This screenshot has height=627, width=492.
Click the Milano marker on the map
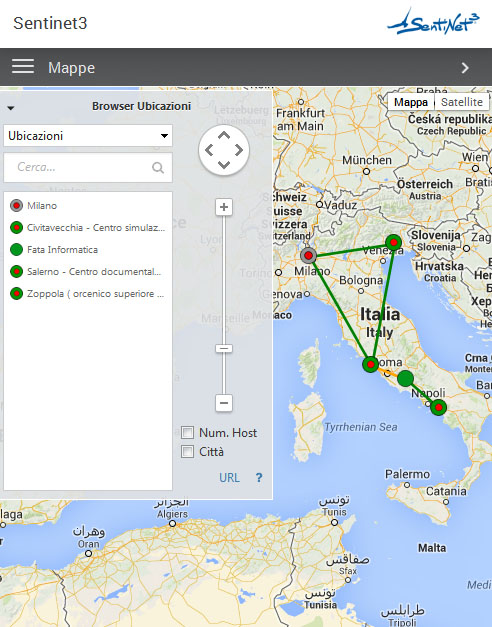[308, 255]
